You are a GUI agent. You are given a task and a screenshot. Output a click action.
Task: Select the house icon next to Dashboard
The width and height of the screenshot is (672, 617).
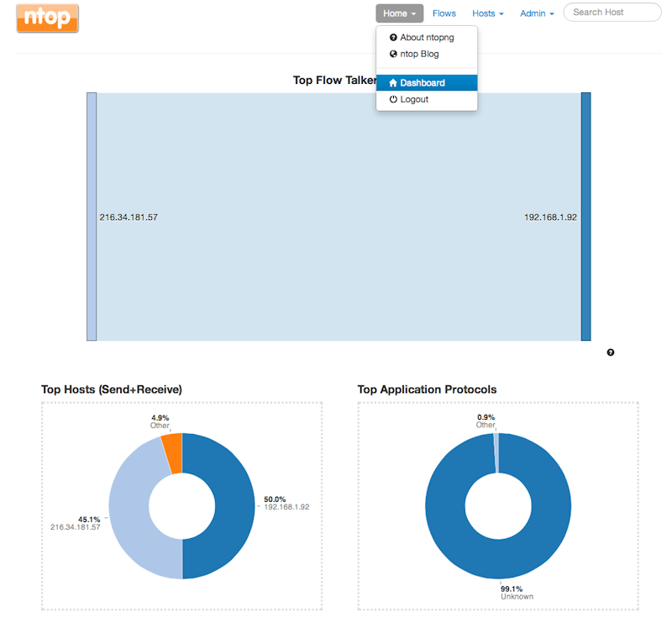[393, 82]
